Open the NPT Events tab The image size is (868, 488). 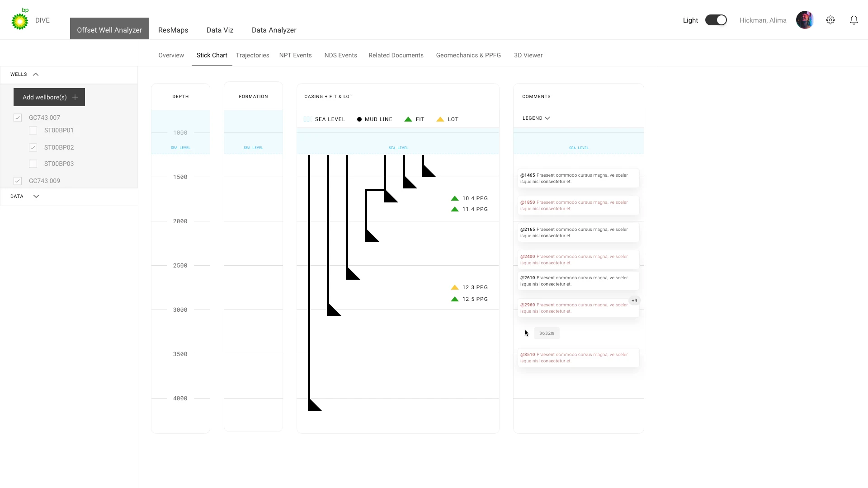(x=295, y=55)
